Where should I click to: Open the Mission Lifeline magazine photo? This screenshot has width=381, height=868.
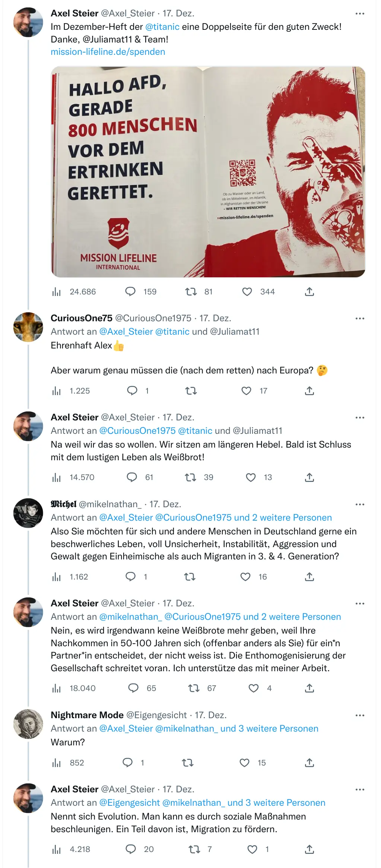tap(208, 172)
